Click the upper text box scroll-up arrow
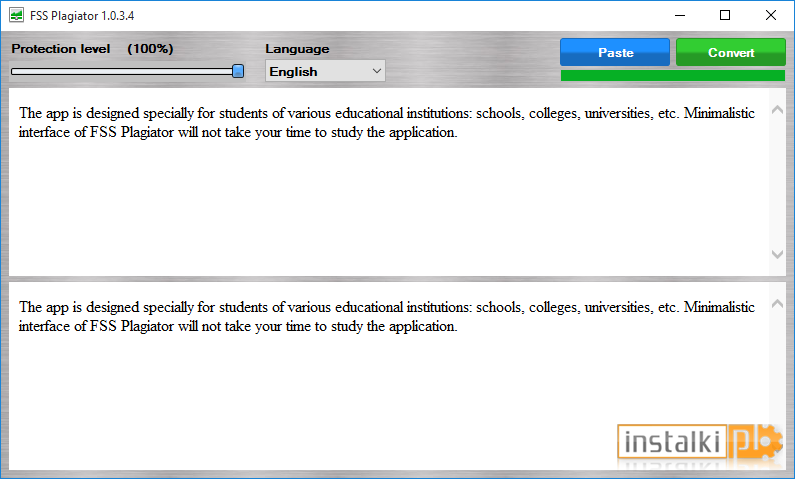 point(777,109)
